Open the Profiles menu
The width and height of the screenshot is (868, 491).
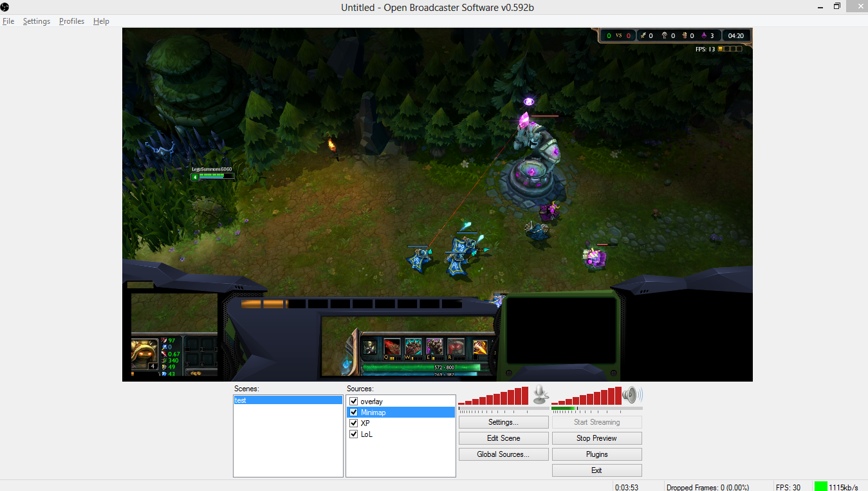point(71,21)
